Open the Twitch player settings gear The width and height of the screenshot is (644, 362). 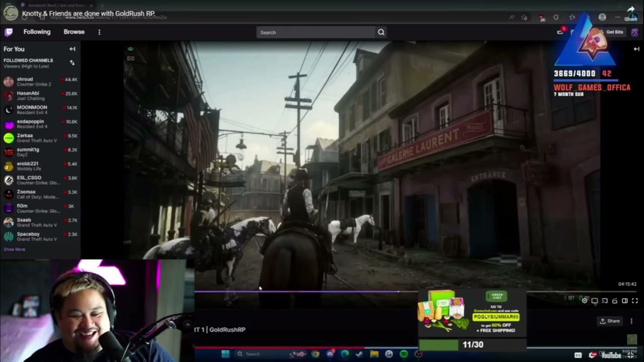tap(585, 301)
